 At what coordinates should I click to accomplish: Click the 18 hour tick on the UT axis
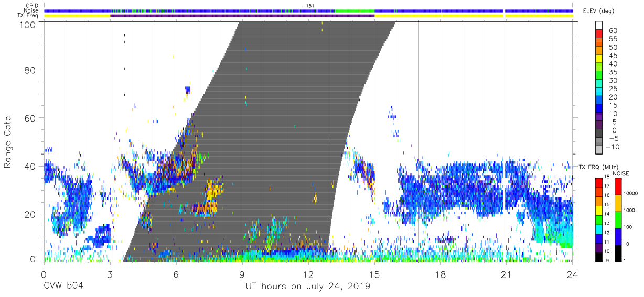click(441, 274)
